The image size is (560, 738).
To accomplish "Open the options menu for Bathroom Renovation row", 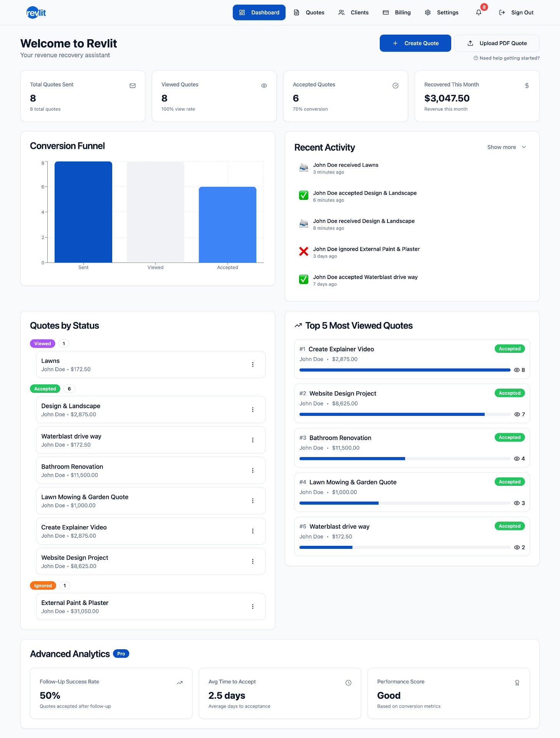I will pos(253,470).
